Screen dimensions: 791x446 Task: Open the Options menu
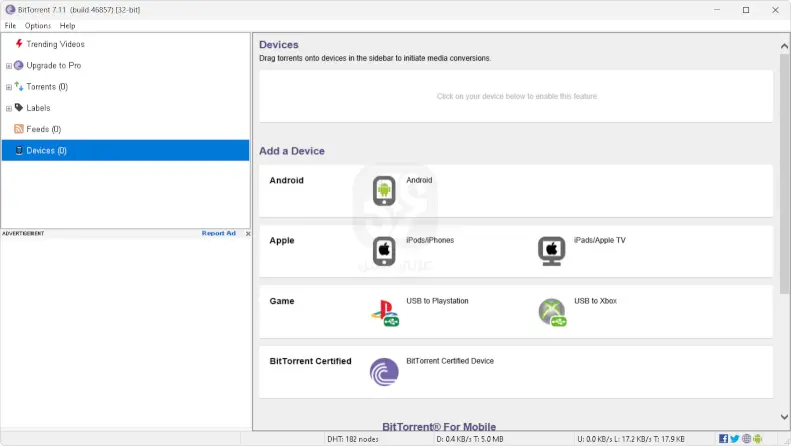[x=38, y=25]
